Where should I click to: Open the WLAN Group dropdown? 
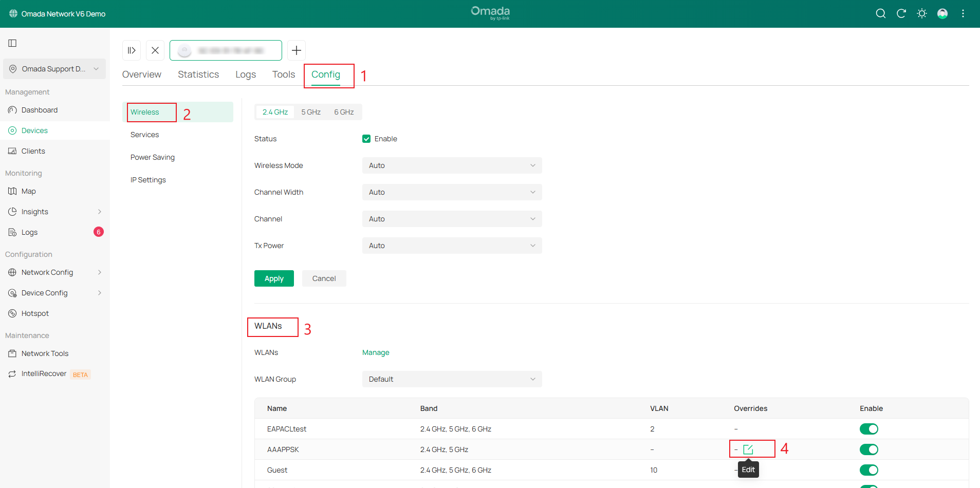(452, 379)
